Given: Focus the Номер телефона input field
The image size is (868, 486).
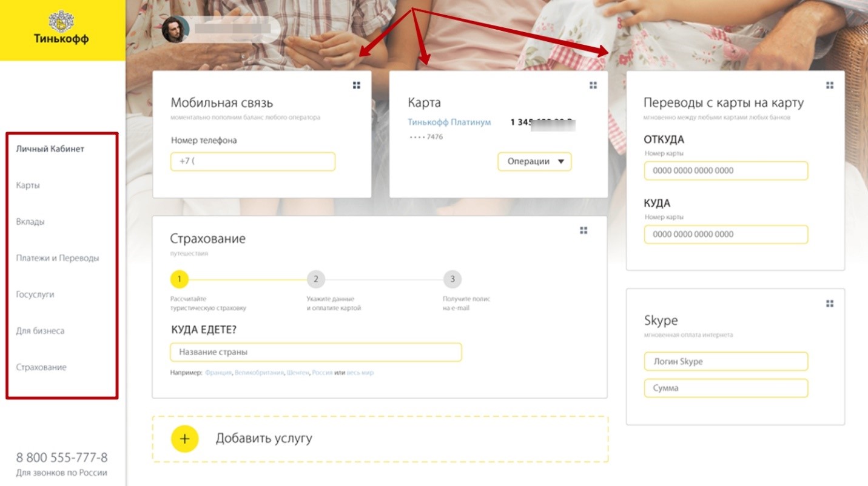Looking at the screenshot, I should coord(253,162).
